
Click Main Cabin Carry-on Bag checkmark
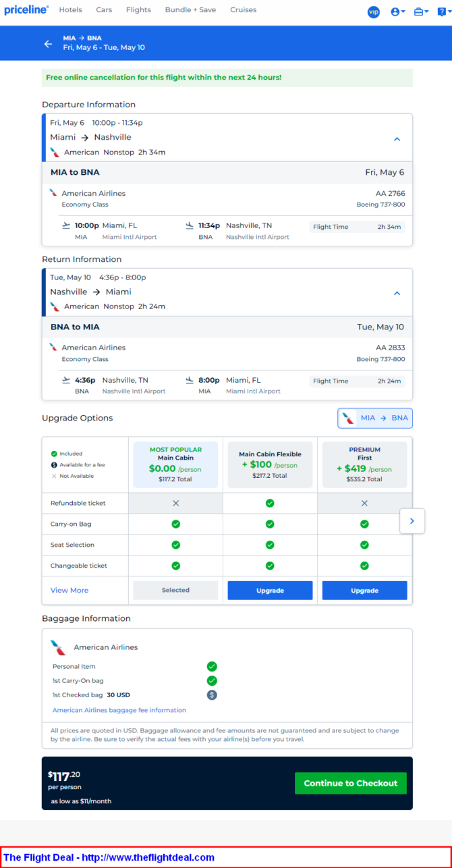pos(175,524)
